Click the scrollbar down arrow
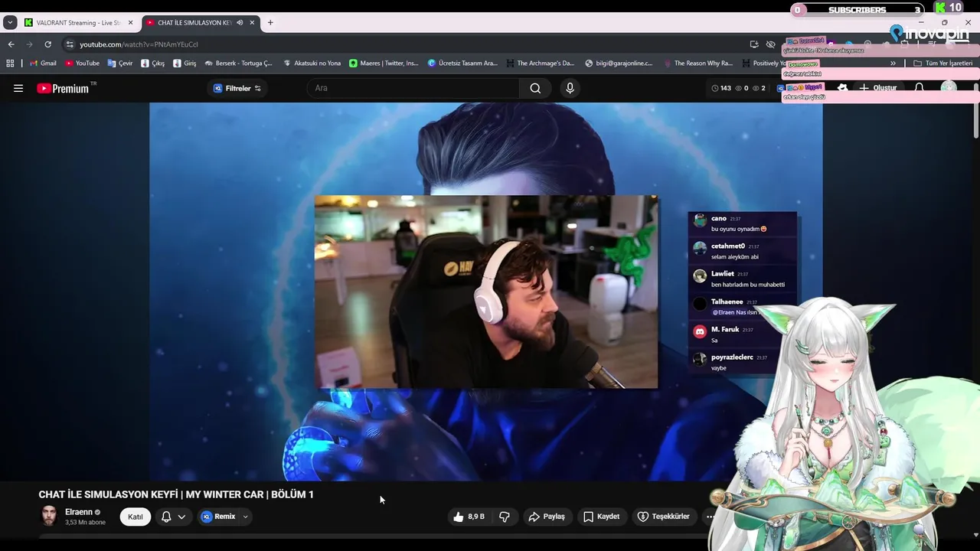Screen dimensions: 980x551 click(975, 535)
